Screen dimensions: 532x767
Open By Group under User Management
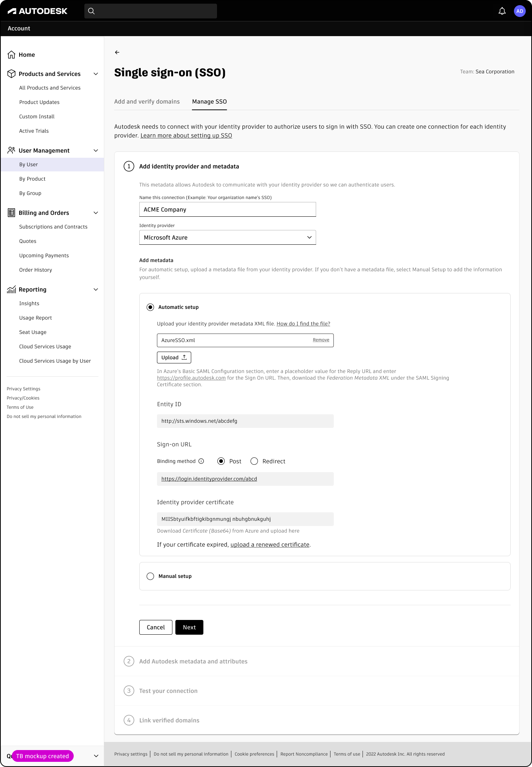pyautogui.click(x=30, y=193)
